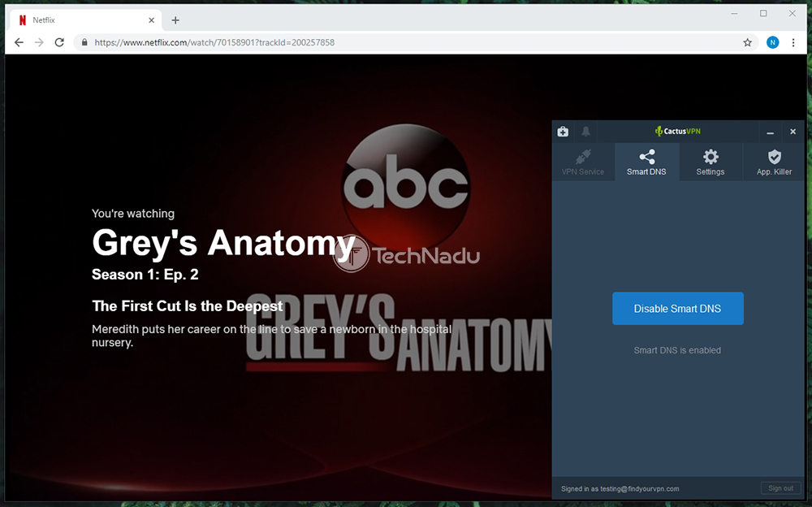Open the App. Killer tab
Screen dimensions: 812x507
[774, 162]
